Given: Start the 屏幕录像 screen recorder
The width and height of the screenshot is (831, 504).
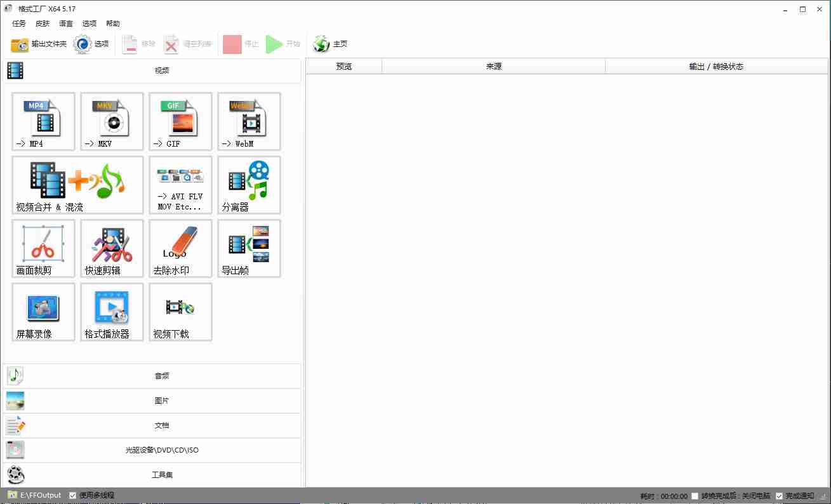Looking at the screenshot, I should 43,312.
